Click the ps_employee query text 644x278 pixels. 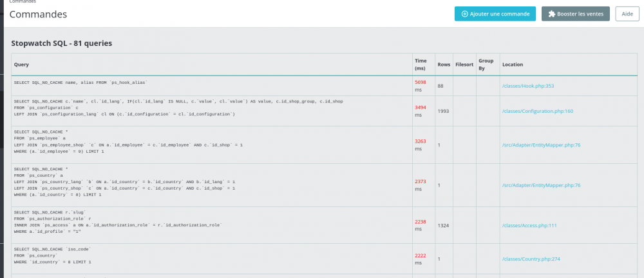[x=128, y=142]
